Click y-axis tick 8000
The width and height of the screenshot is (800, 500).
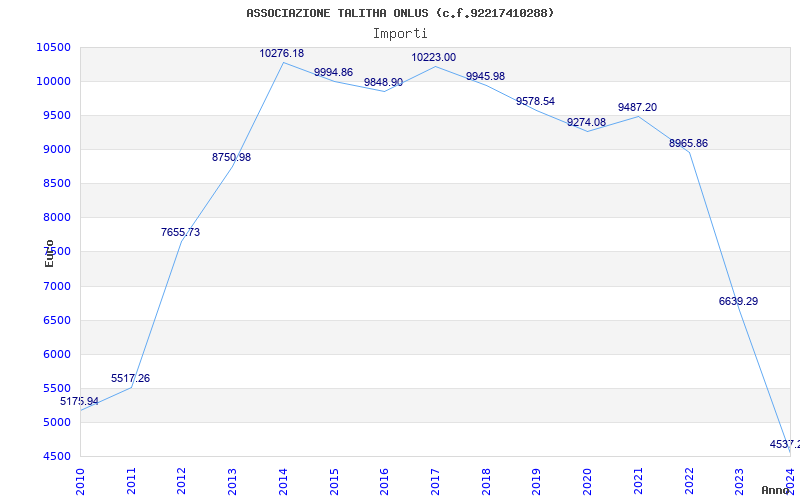[x=56, y=218]
